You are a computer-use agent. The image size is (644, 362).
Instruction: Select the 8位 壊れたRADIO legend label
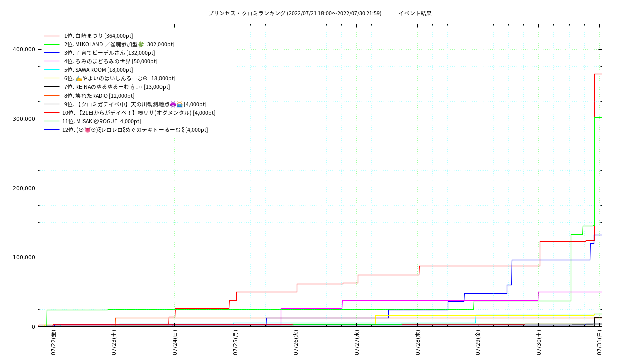pyautogui.click(x=99, y=96)
